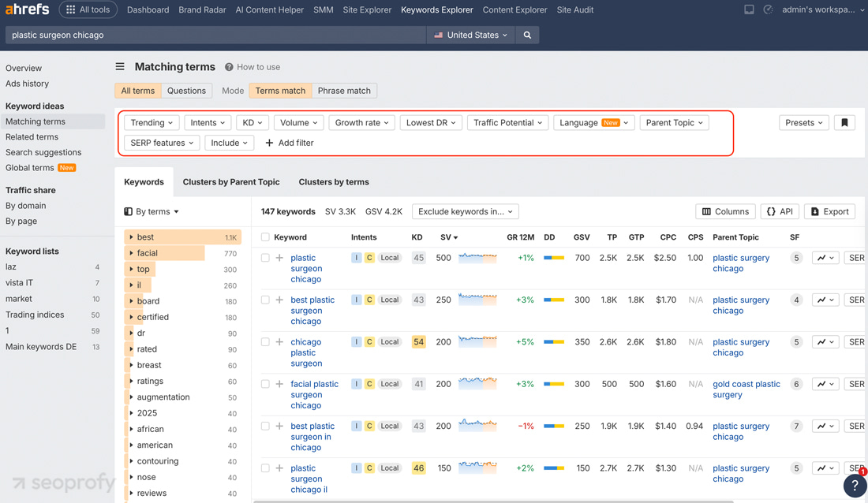Click inside the keyword search input field
This screenshot has width=868, height=503.
(213, 35)
